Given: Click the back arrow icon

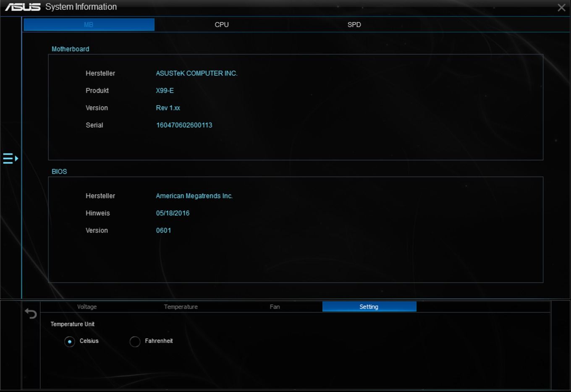Looking at the screenshot, I should click(31, 314).
